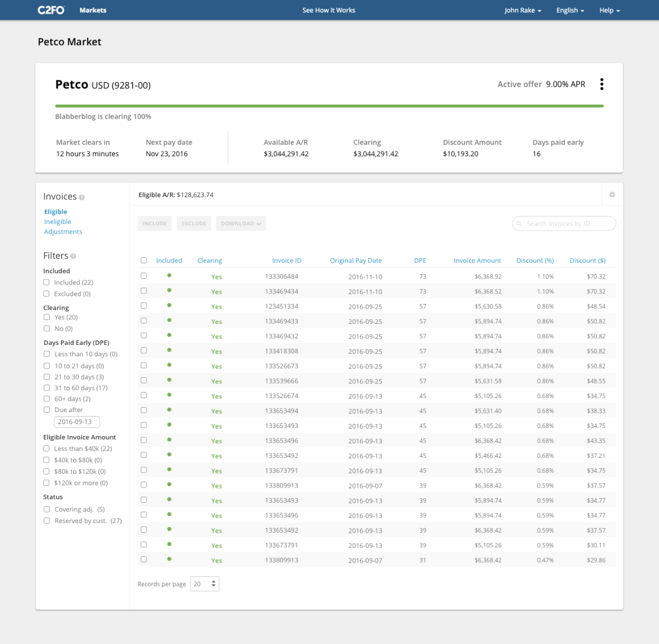Click the C2FO logo
The width and height of the screenshot is (659, 644).
51,10
